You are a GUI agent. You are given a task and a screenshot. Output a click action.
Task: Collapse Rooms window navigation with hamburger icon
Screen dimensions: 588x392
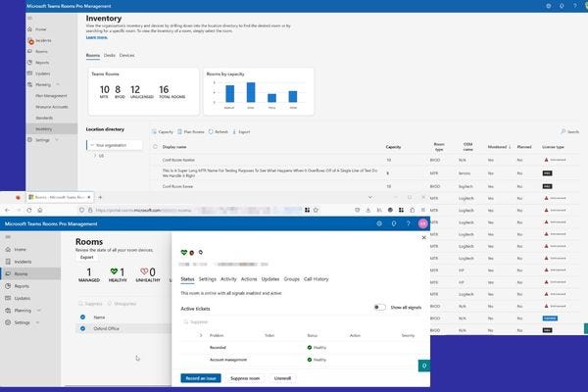pos(8,237)
